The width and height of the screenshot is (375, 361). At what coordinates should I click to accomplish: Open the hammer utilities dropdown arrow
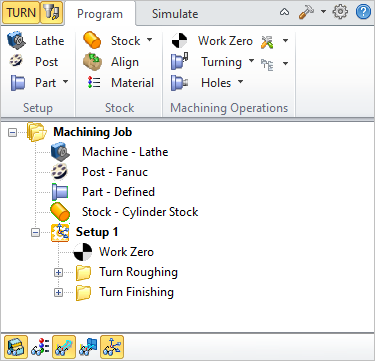pyautogui.click(x=323, y=12)
